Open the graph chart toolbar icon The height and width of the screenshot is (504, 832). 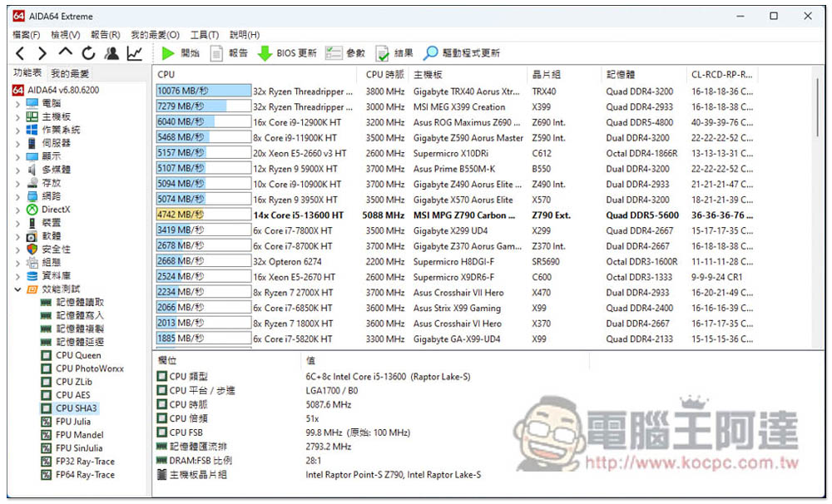[x=134, y=53]
